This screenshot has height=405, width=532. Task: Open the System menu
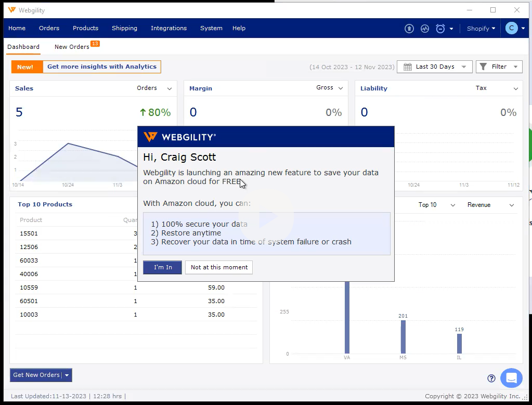(211, 28)
